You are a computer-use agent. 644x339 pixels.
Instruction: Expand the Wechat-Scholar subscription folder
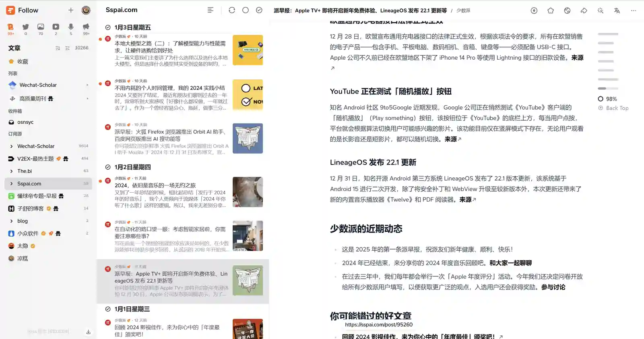(11, 146)
